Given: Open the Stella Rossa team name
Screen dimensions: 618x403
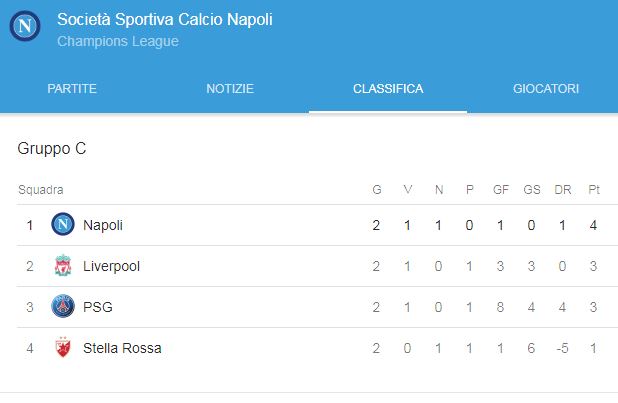Looking at the screenshot, I should point(122,348).
